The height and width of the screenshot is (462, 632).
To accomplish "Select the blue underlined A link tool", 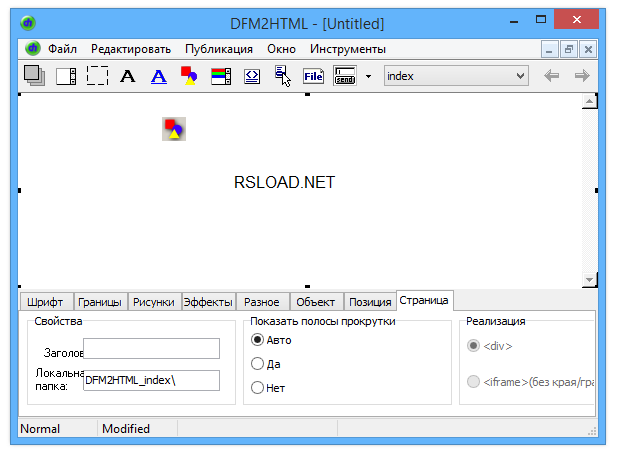I will [x=159, y=76].
